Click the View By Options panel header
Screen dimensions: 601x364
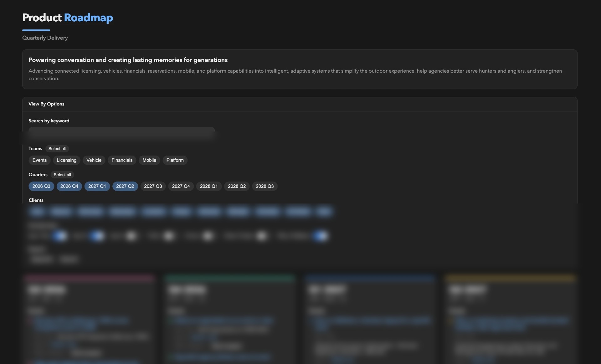pos(300,104)
